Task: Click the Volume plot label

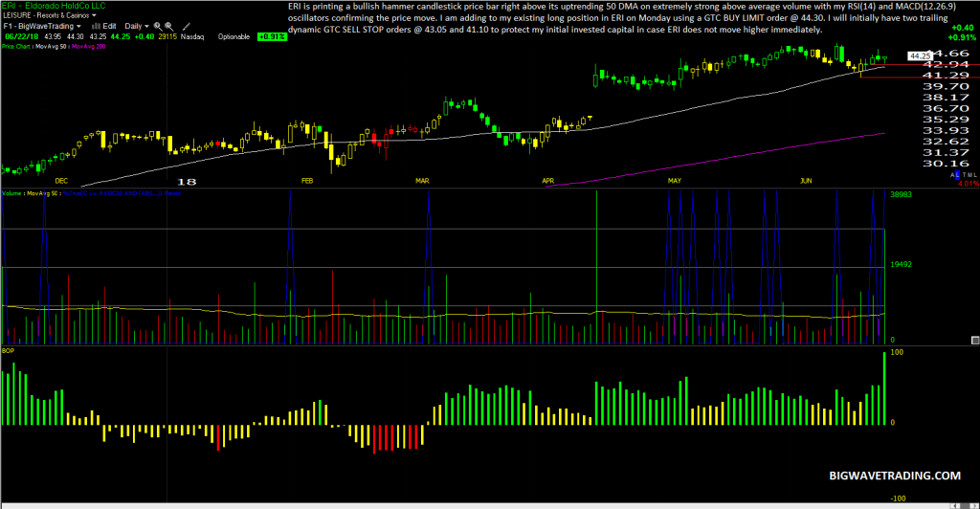Action: (x=11, y=193)
